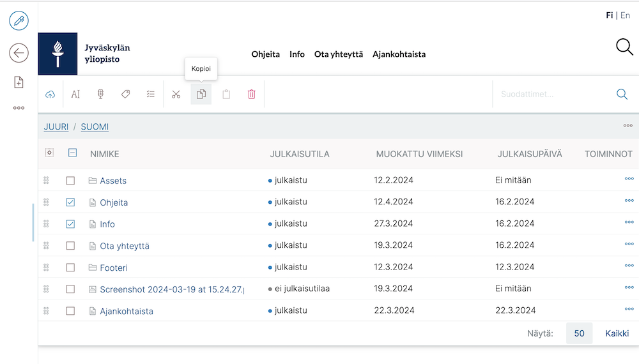Open the AI text tool icon
639x364 pixels.
[75, 95]
